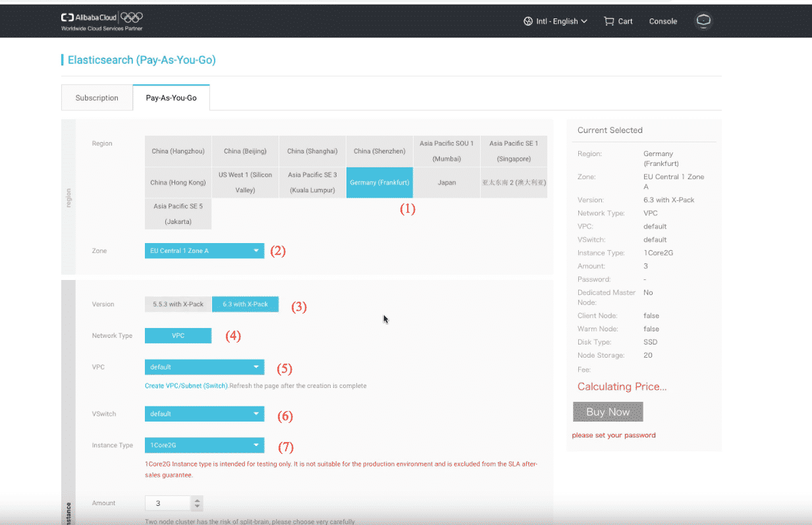Decrease Amount with the down stepper arrow

[197, 507]
